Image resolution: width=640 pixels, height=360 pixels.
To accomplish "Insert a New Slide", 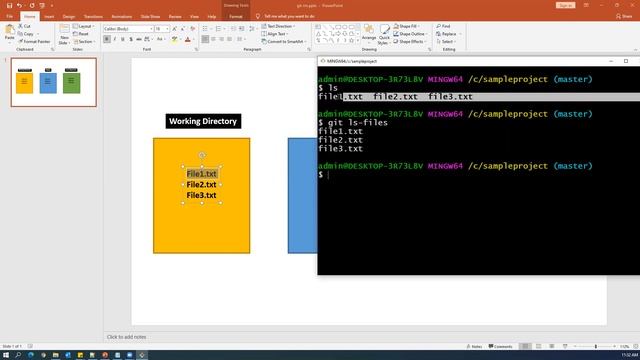I will pyautogui.click(x=64, y=34).
